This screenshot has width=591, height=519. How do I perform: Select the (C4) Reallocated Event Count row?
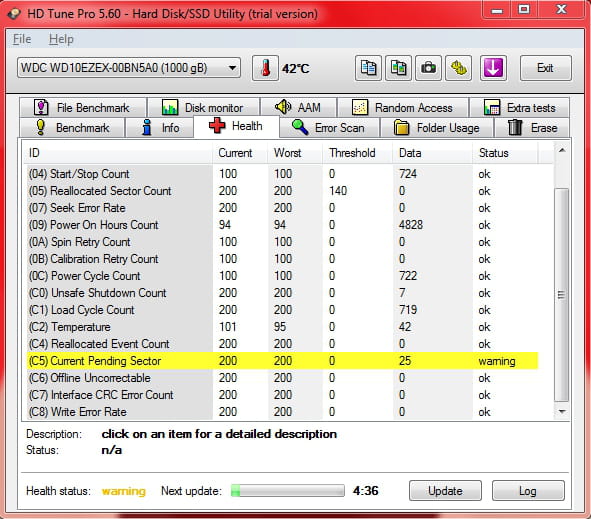pyautogui.click(x=281, y=343)
